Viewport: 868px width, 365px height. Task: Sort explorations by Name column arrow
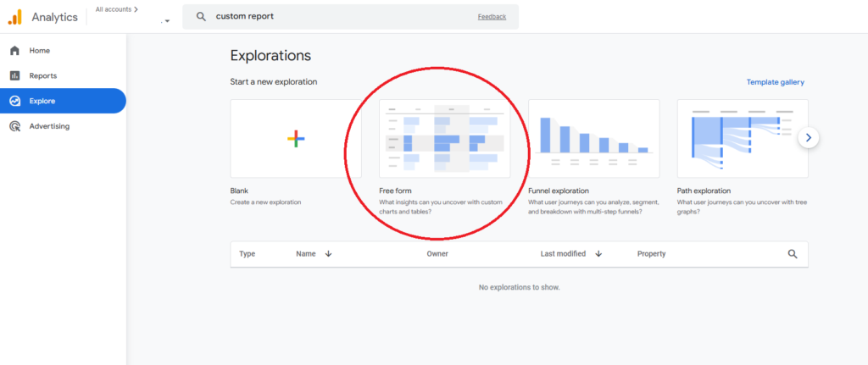click(328, 254)
